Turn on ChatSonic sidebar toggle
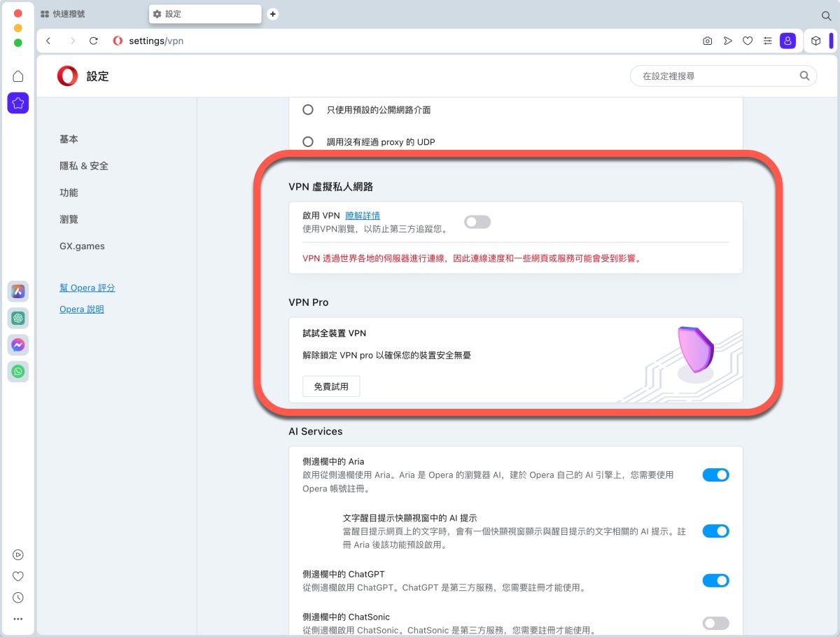The width and height of the screenshot is (840, 637). [715, 623]
